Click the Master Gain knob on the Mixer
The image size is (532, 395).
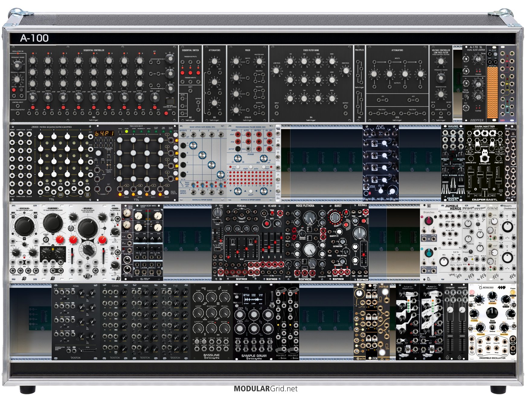coord(259,62)
